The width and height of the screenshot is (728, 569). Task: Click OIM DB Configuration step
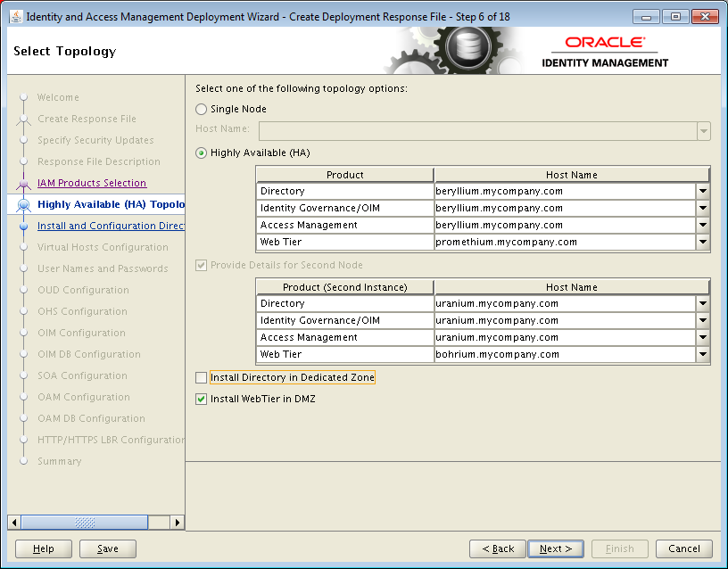pyautogui.click(x=88, y=354)
